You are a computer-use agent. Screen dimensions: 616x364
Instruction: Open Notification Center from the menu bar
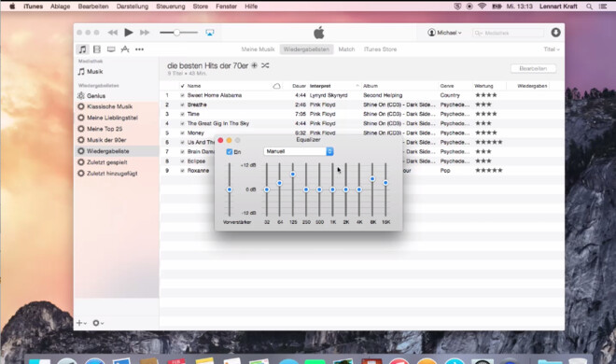click(603, 7)
